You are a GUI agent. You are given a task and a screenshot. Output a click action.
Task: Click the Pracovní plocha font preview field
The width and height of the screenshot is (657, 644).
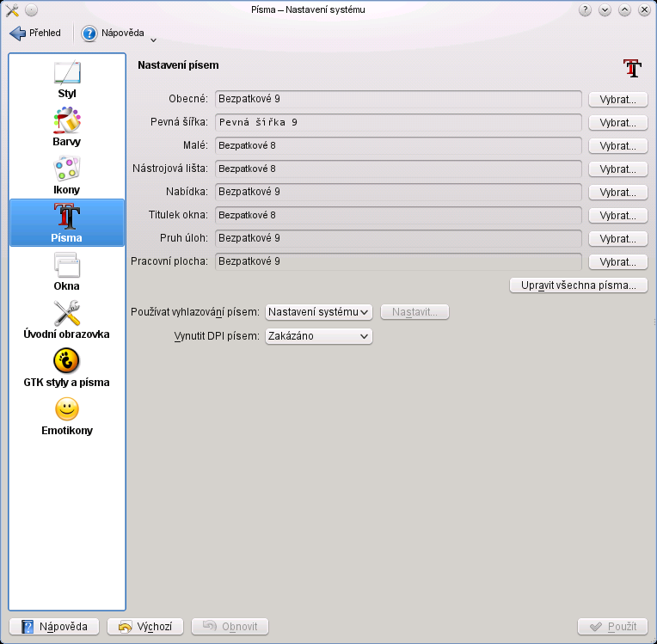click(398, 261)
